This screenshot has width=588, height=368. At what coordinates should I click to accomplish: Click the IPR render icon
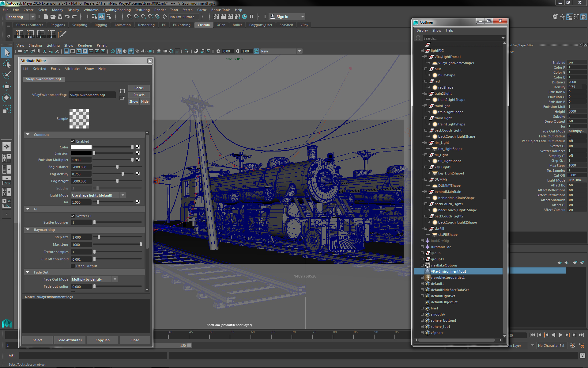(x=230, y=17)
